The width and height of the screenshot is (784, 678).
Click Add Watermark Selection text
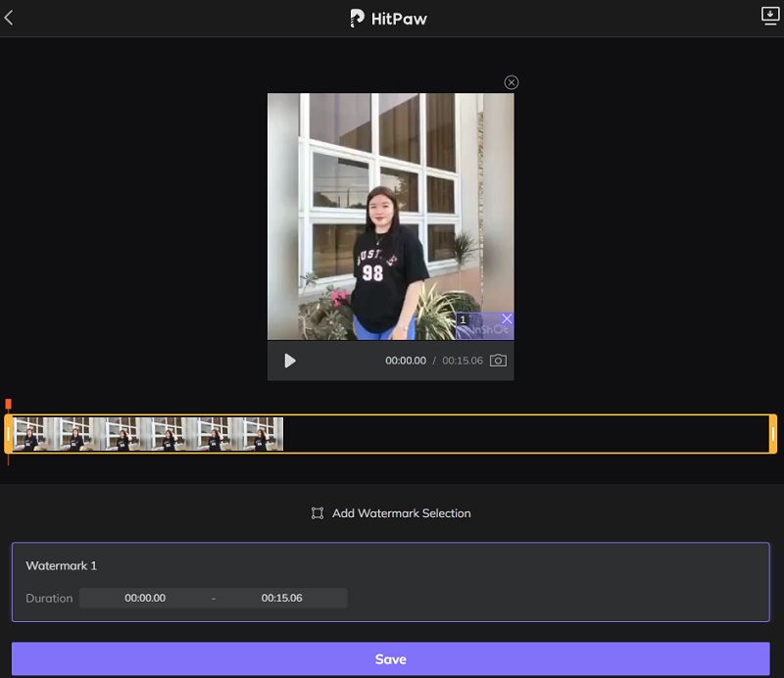tap(401, 513)
